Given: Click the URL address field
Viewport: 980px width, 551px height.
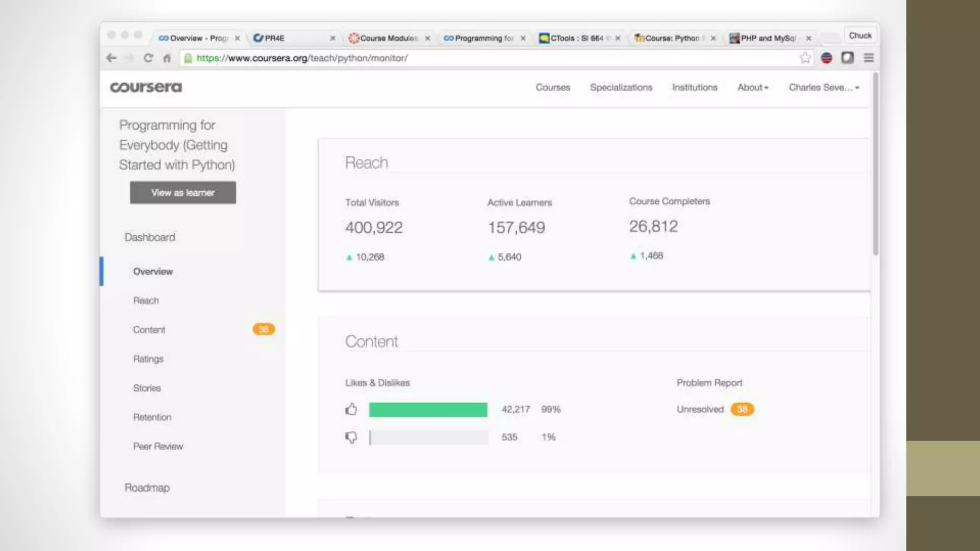Looking at the screenshot, I should click(x=479, y=58).
